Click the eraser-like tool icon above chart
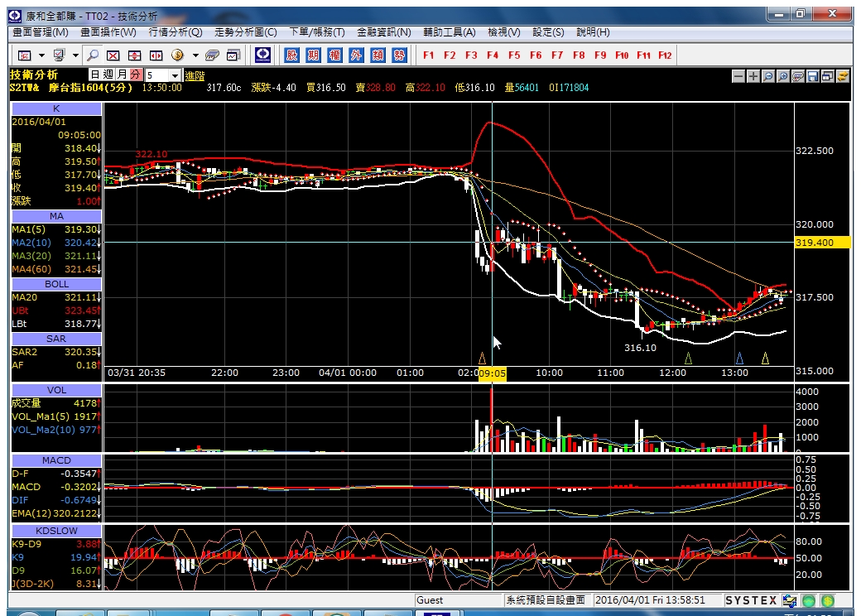The height and width of the screenshot is (616, 861). (x=798, y=76)
